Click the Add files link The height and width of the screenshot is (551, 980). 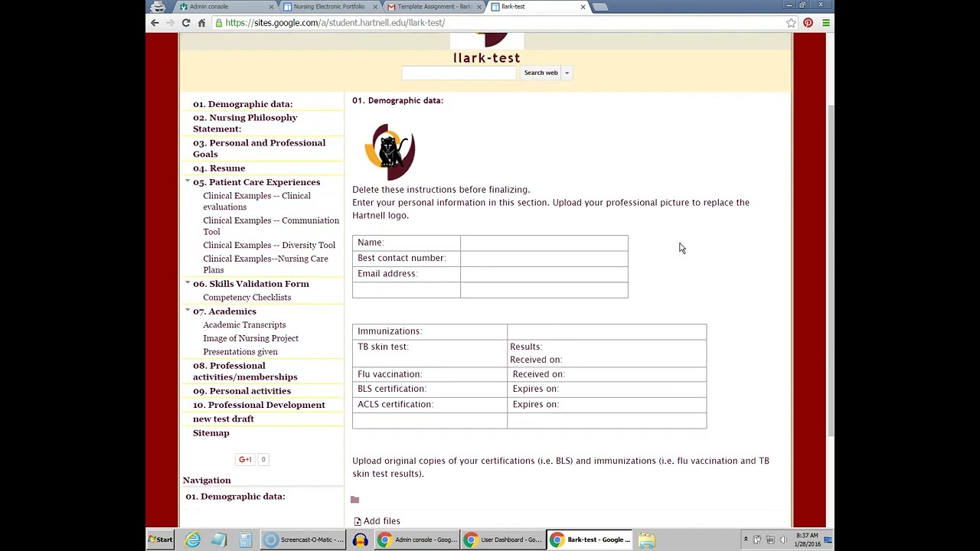click(381, 521)
